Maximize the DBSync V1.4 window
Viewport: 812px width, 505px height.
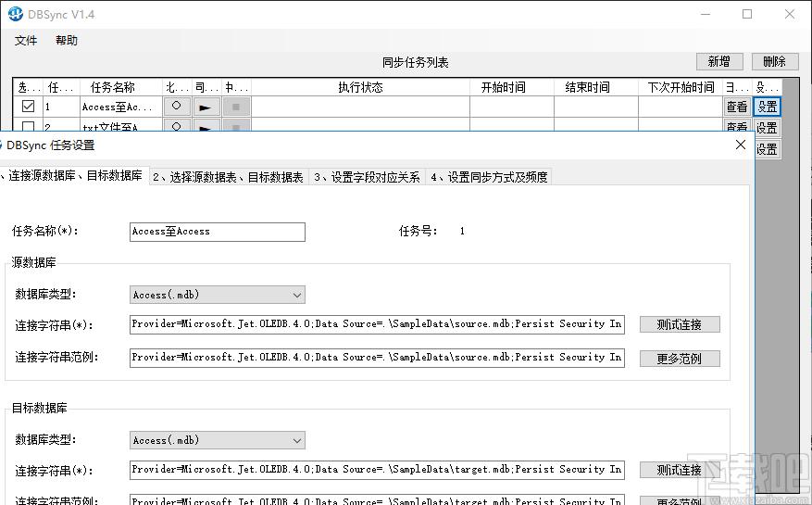pyautogui.click(x=747, y=14)
